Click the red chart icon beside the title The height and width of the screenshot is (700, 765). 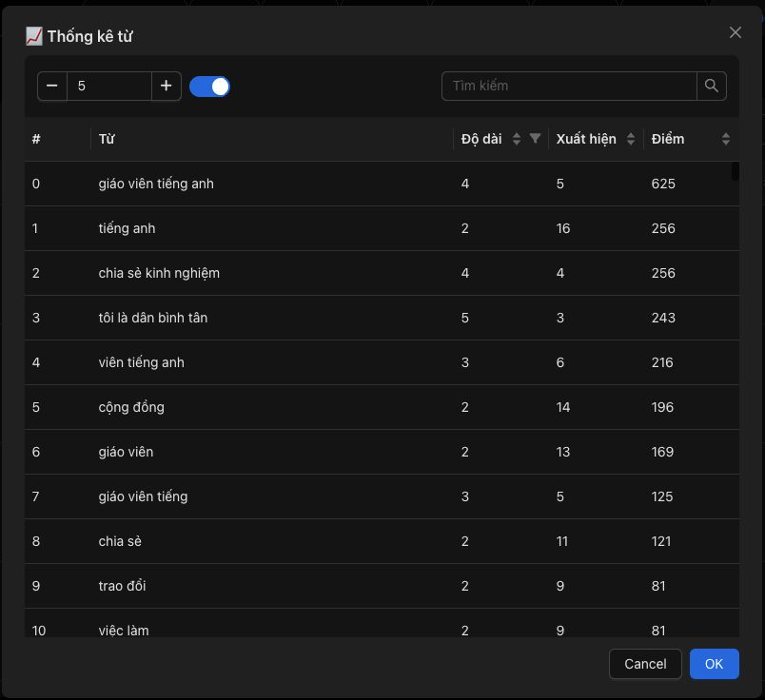pyautogui.click(x=34, y=36)
